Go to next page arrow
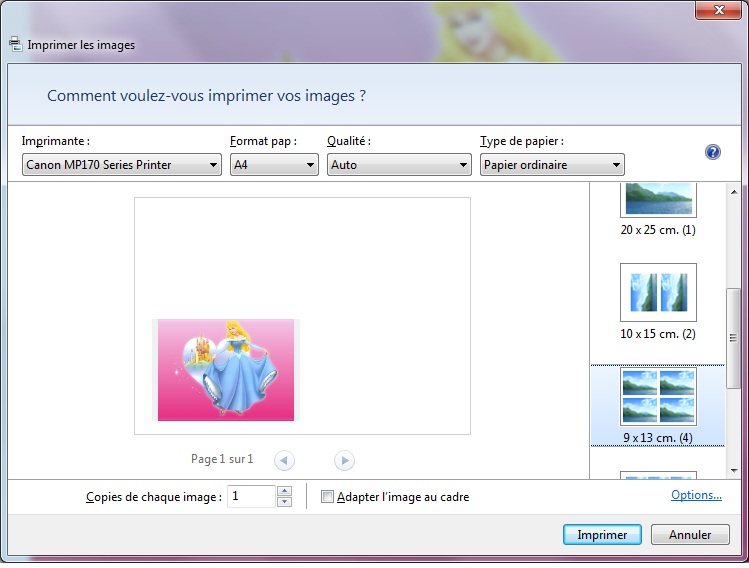 tap(344, 461)
